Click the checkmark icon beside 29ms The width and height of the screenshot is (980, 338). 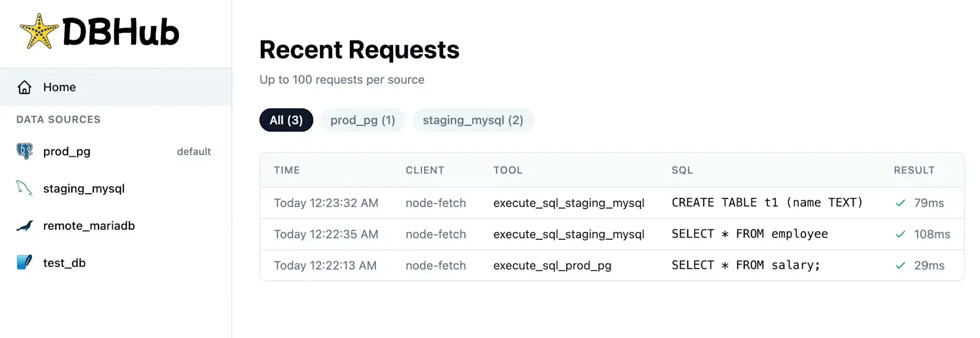[x=900, y=266]
